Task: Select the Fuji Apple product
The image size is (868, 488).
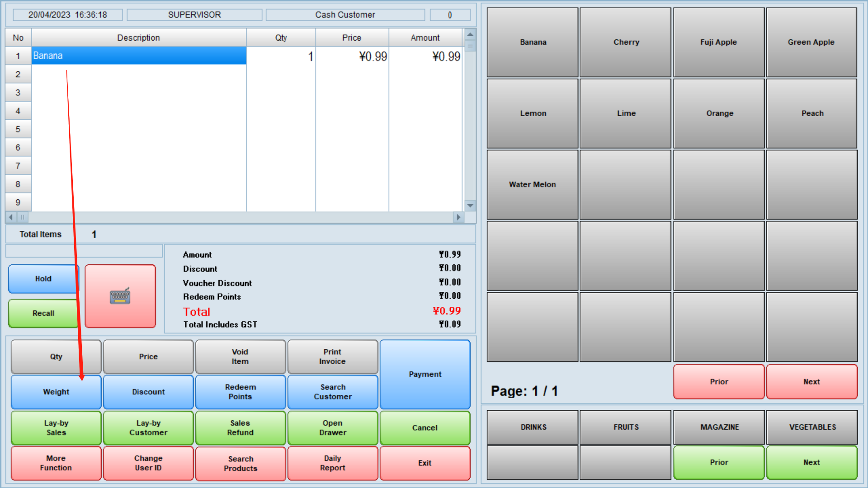Action: 719,42
